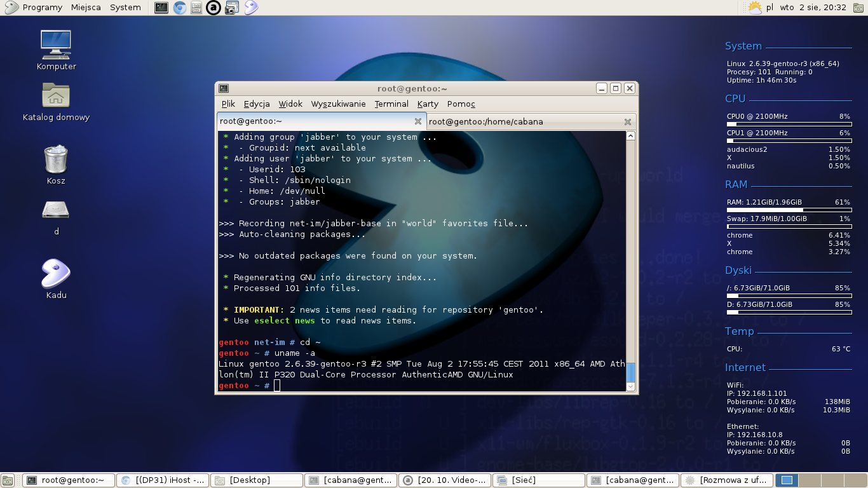Launch the terminal from the top panel
Viewport: 868px width, 488px height.
[x=161, y=8]
